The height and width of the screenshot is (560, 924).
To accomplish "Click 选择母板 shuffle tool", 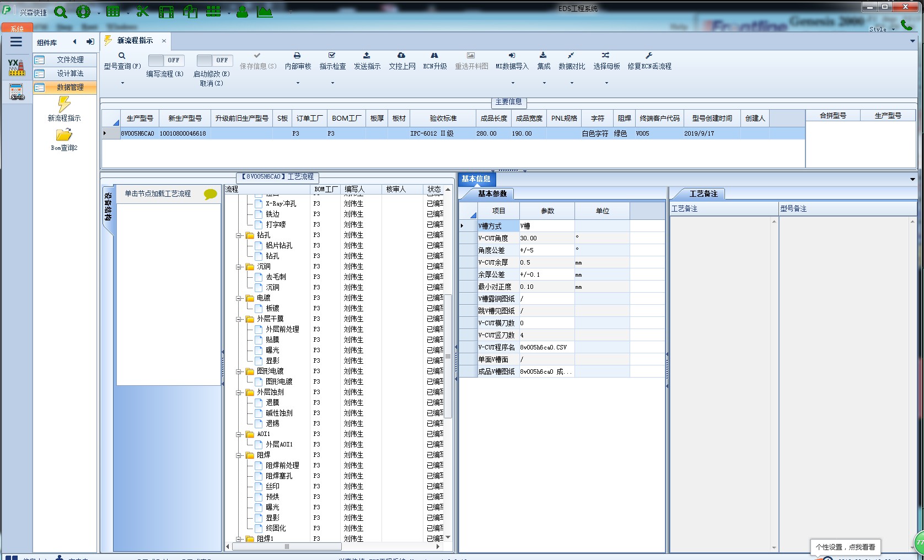I will click(606, 61).
